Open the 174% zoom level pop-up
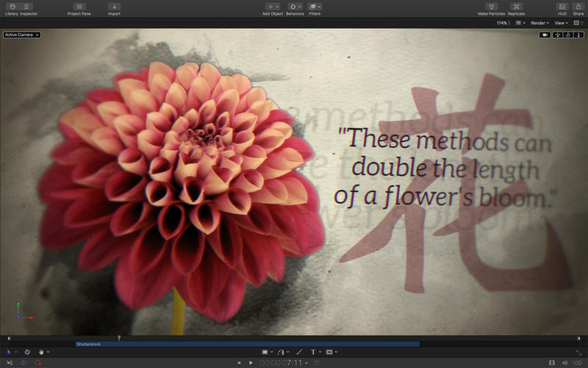The image size is (588, 368). pyautogui.click(x=503, y=23)
